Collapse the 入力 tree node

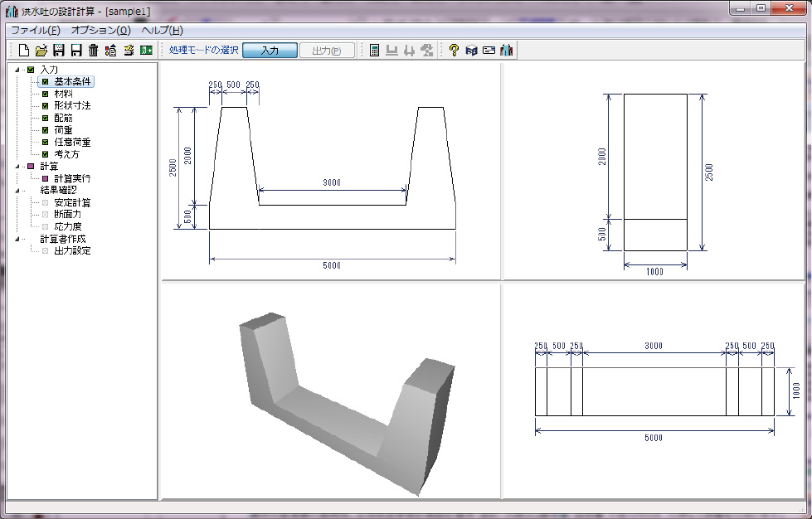[x=17, y=70]
